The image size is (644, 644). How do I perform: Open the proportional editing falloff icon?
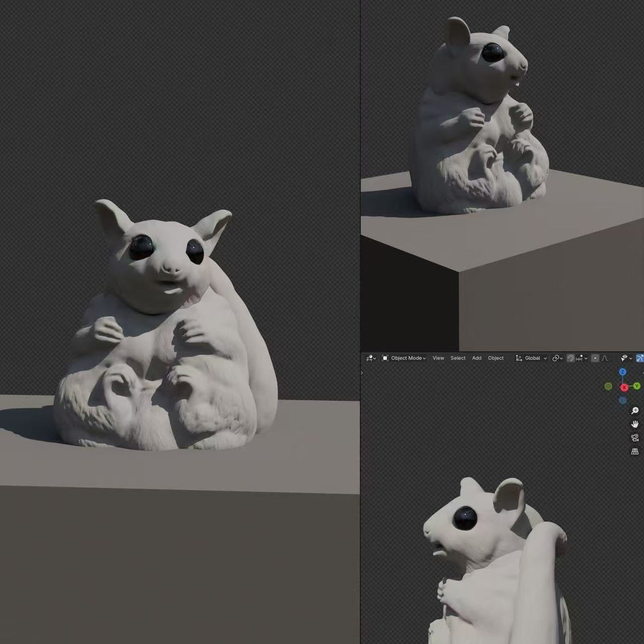605,358
